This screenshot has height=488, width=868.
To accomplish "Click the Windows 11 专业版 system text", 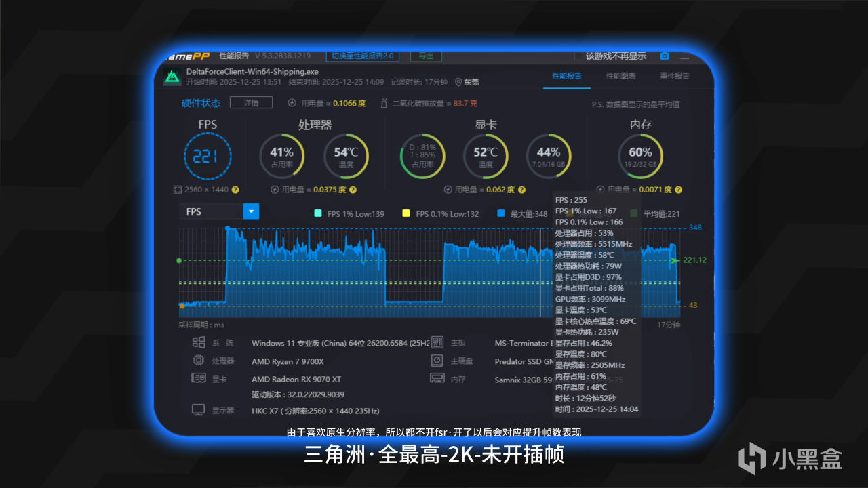I will (x=341, y=343).
